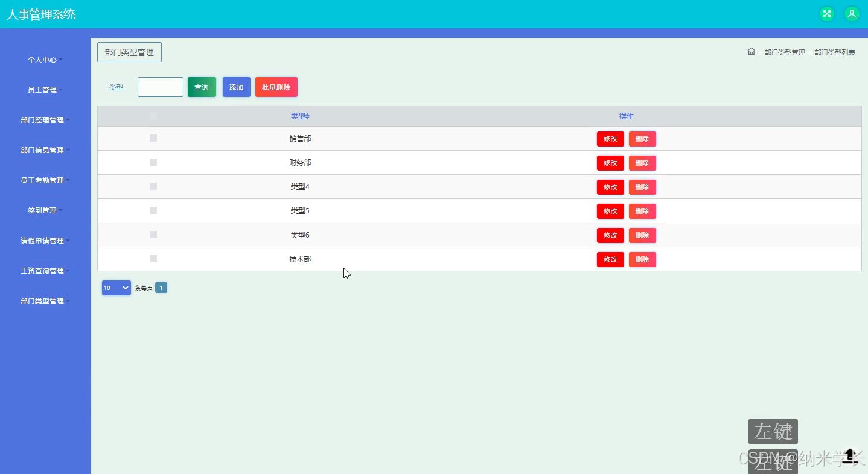Screen dimensions: 868x474
Task: Click the 财务部 type cell
Action: pos(300,162)
